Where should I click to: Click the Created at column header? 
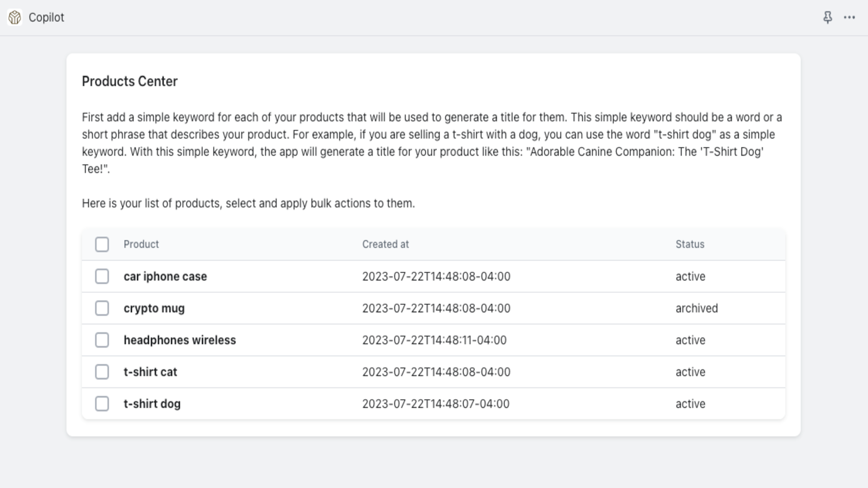click(x=385, y=245)
